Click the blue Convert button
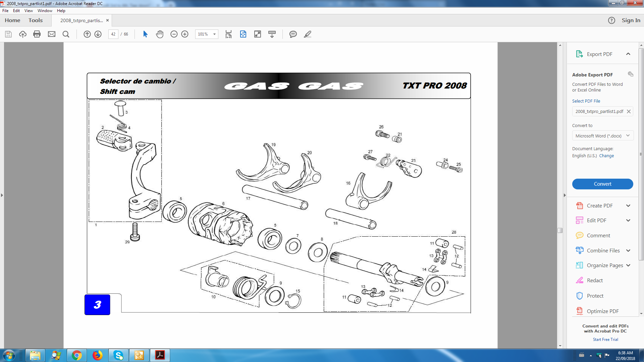The height and width of the screenshot is (362, 644). click(x=602, y=184)
